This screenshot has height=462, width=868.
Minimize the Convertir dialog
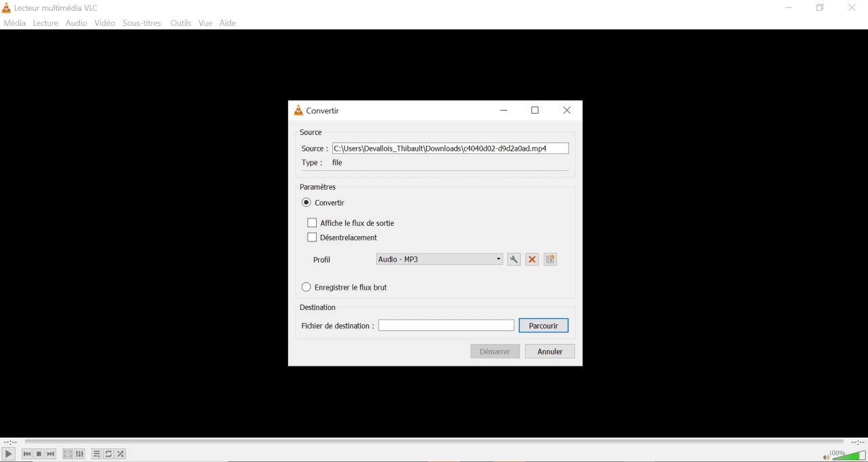click(x=504, y=111)
